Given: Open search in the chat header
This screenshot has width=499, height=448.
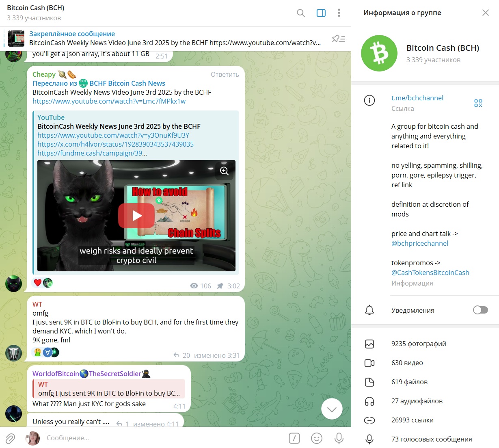Looking at the screenshot, I should 301,13.
